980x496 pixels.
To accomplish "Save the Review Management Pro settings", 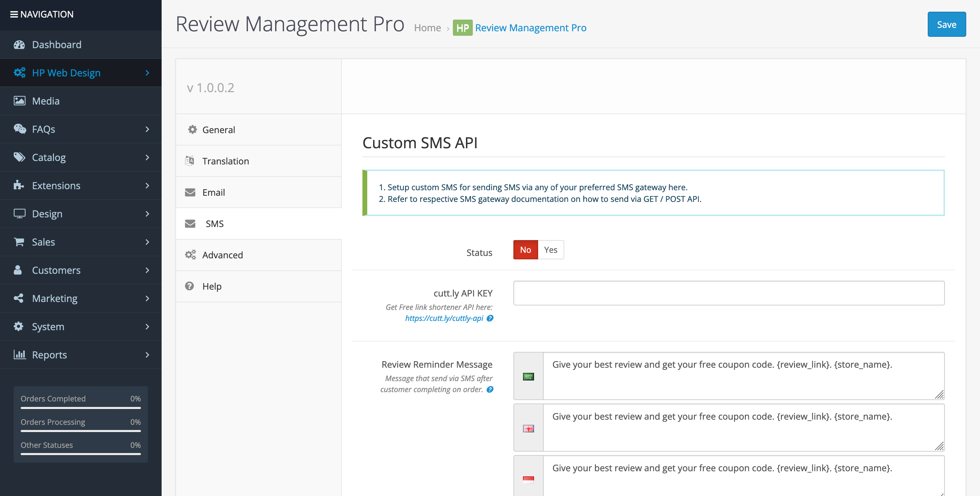I will [947, 24].
